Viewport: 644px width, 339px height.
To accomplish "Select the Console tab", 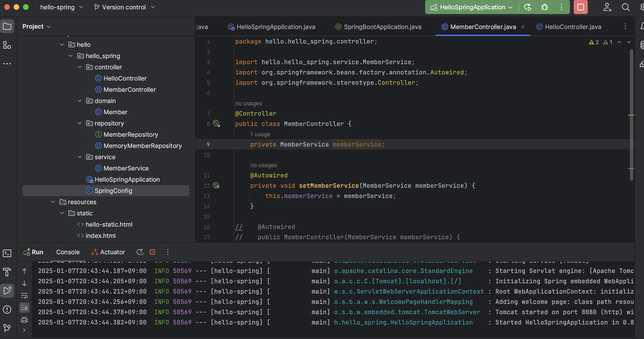I will click(x=68, y=252).
